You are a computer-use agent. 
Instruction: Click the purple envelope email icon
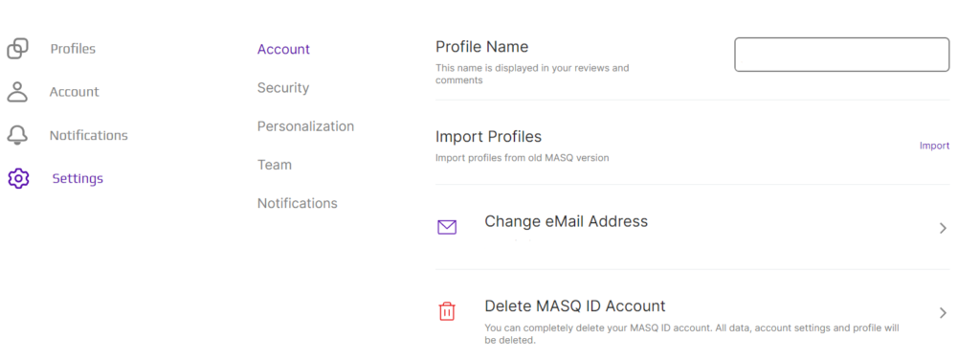[447, 227]
